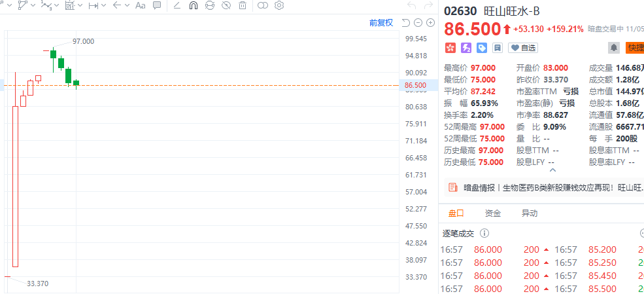This screenshot has height=294, width=644.
Task: Open the price alert bell
Action: (614, 48)
